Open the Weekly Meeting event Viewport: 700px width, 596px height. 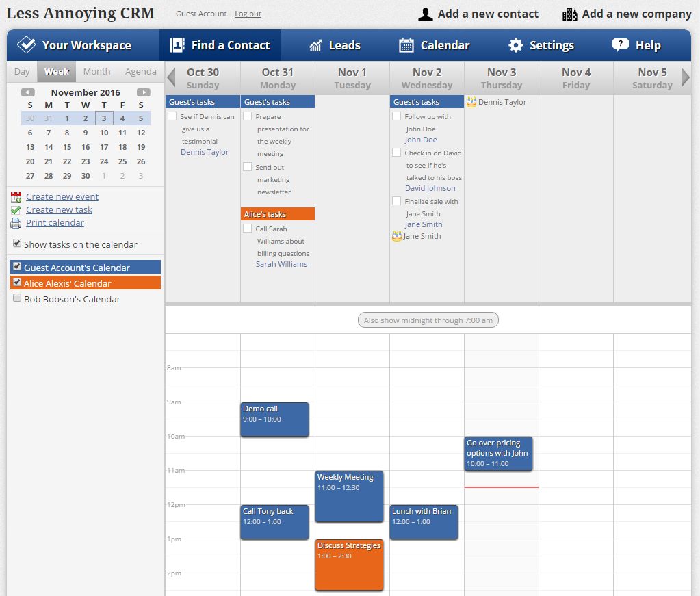tap(349, 497)
